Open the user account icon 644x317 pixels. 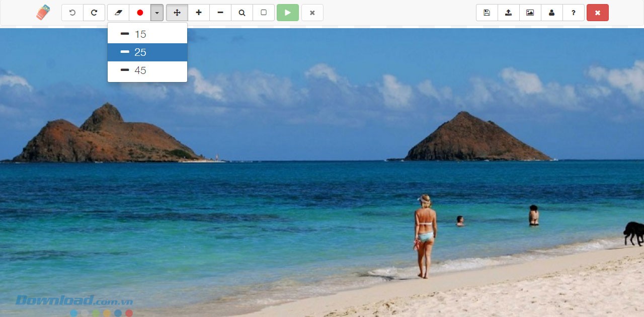point(551,13)
